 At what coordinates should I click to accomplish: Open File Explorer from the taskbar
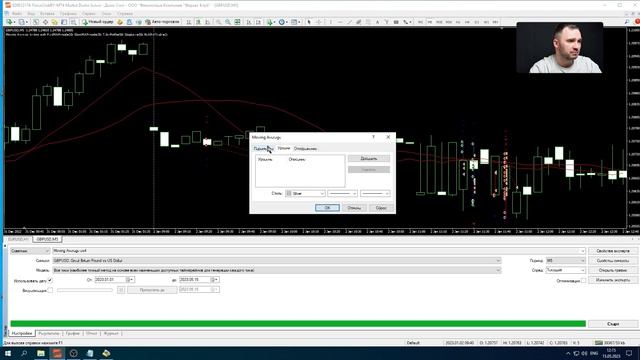tap(40, 353)
